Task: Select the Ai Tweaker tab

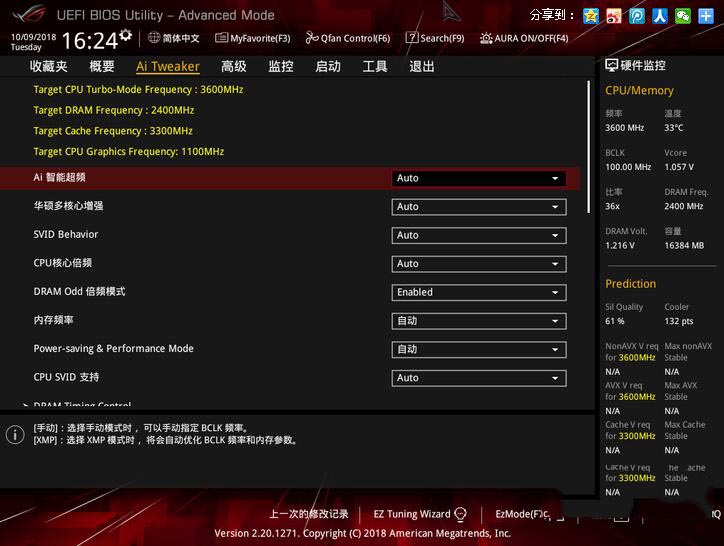Action: point(168,67)
